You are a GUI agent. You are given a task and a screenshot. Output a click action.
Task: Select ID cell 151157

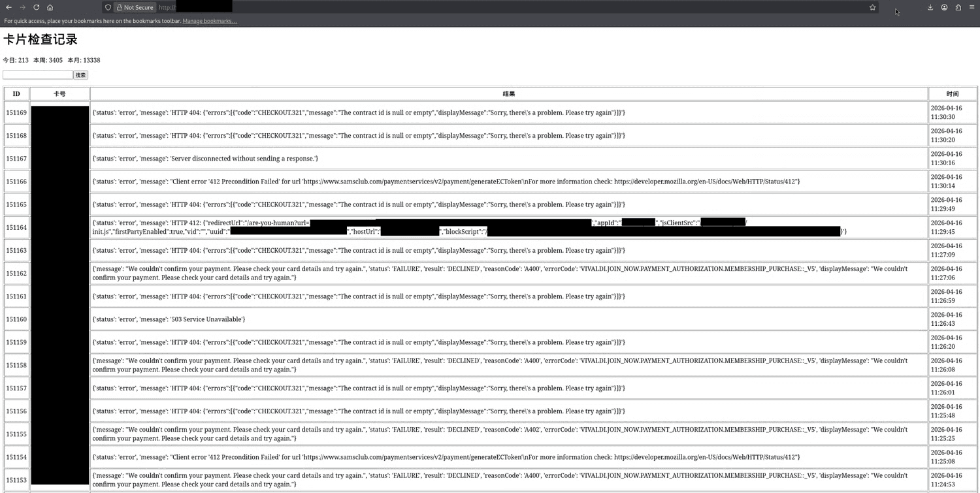point(16,389)
